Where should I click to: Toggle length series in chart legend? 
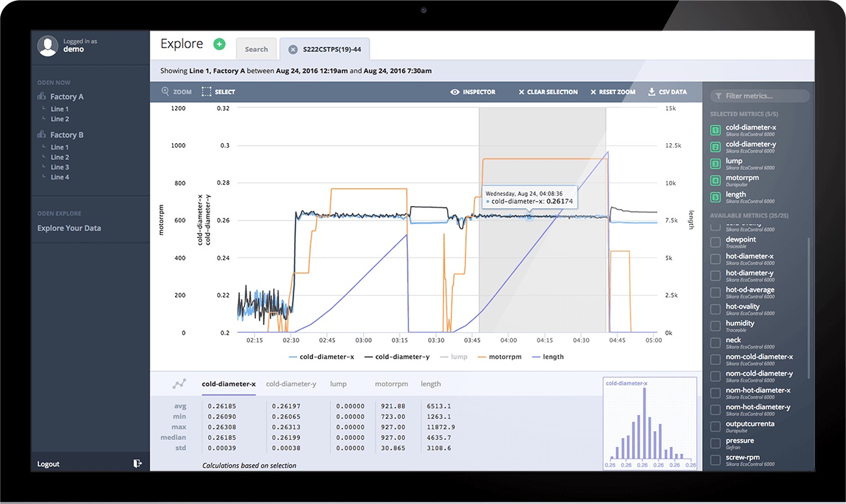click(548, 357)
